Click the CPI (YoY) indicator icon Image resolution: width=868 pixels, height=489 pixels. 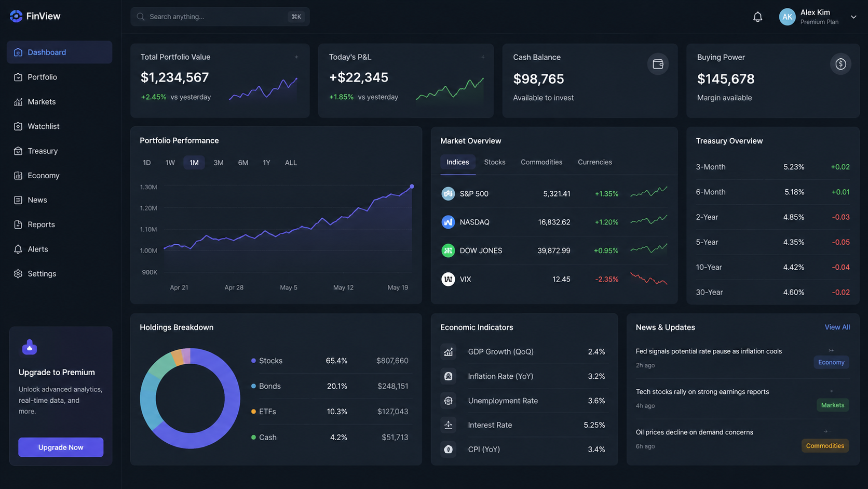pos(448,450)
